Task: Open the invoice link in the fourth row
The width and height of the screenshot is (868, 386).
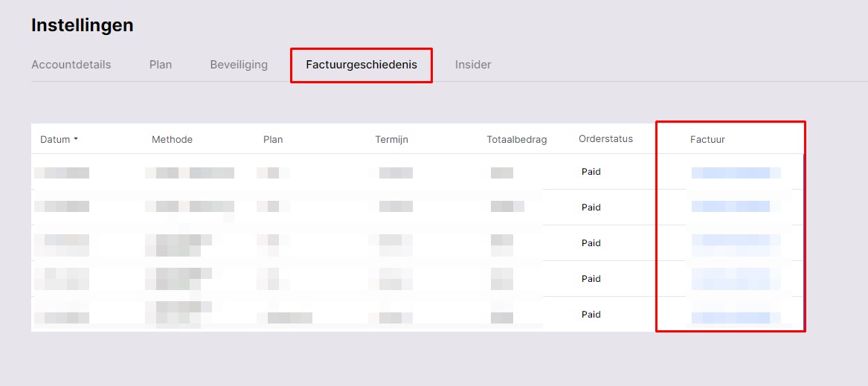Action: 735,278
